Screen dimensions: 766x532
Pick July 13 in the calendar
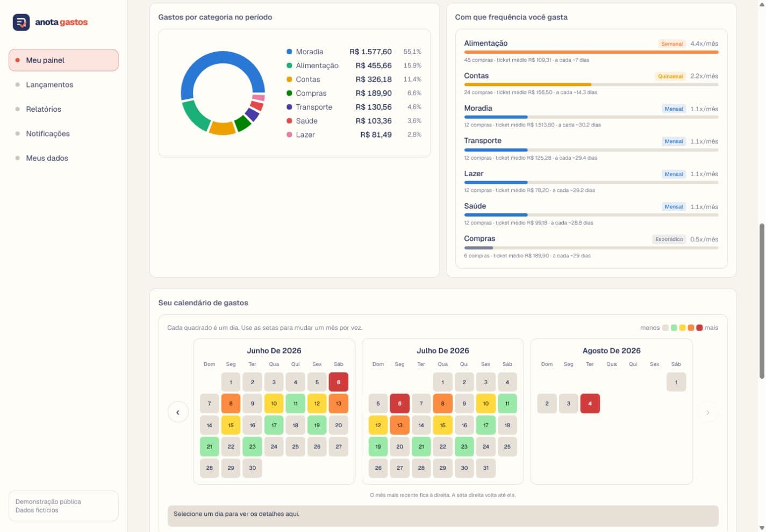(x=400, y=425)
